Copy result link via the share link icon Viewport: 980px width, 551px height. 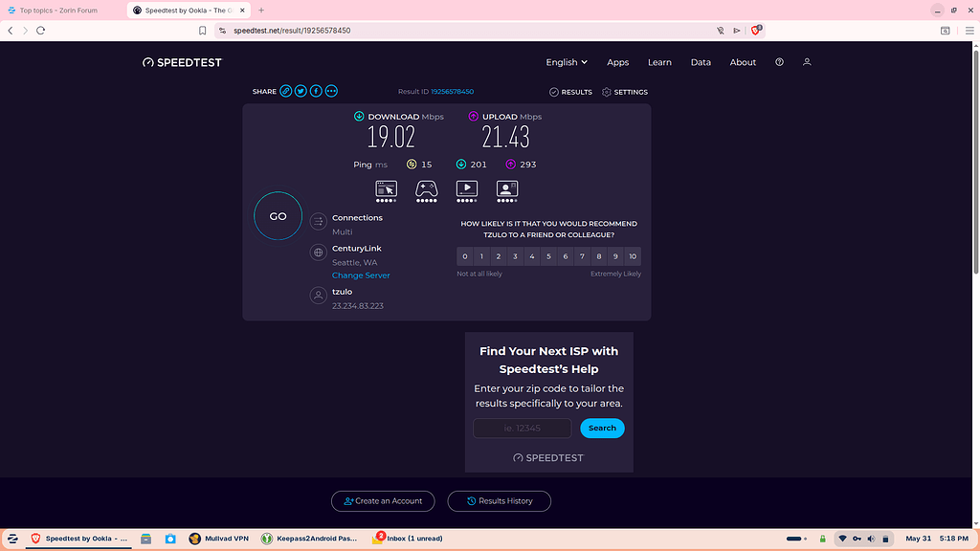click(285, 91)
